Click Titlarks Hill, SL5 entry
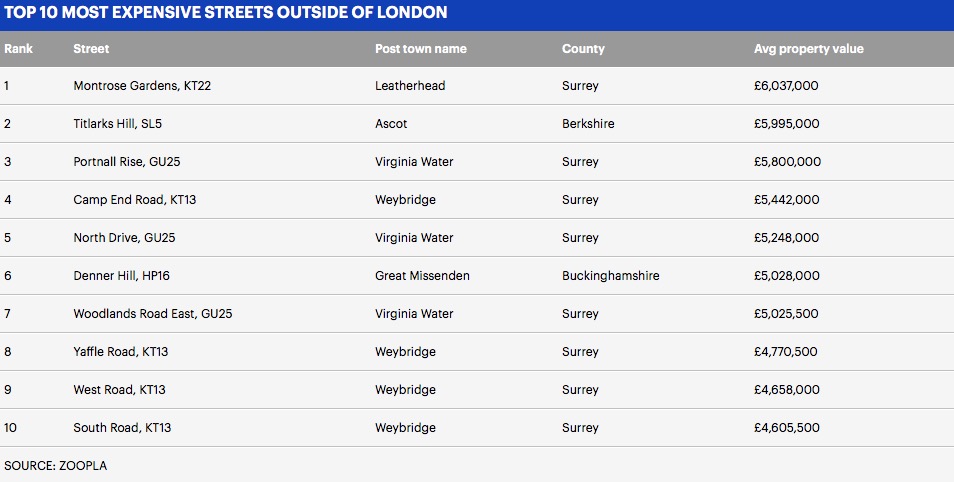 pos(118,124)
